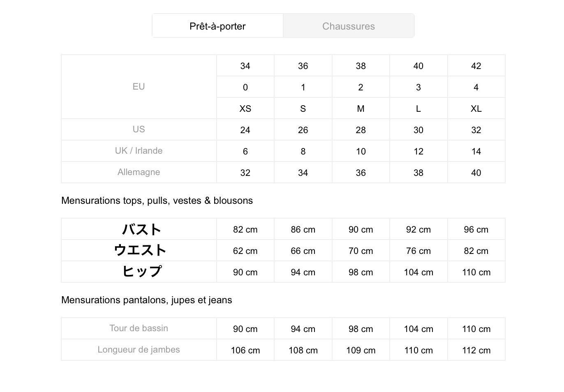Click the 109 cm leg length cell
Image resolution: width=564 pixels, height=392 pixels.
[x=361, y=350]
